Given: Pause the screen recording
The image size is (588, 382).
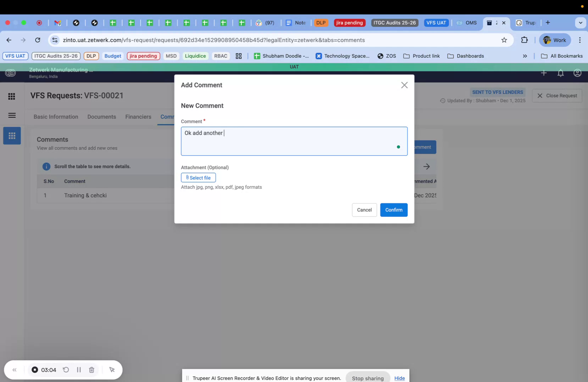Looking at the screenshot, I should tap(79, 370).
